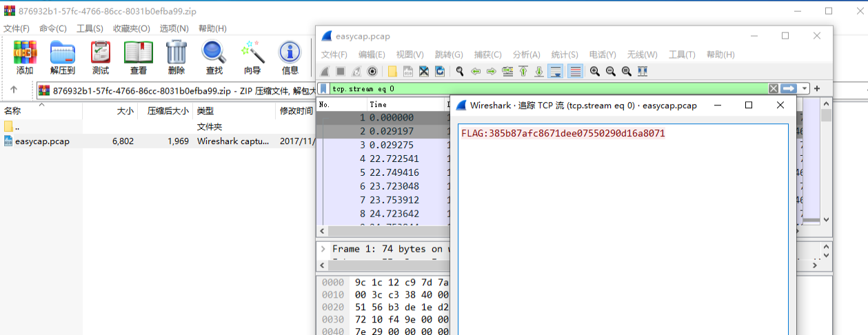
Task: Go to specified packet icon
Action: 507,71
